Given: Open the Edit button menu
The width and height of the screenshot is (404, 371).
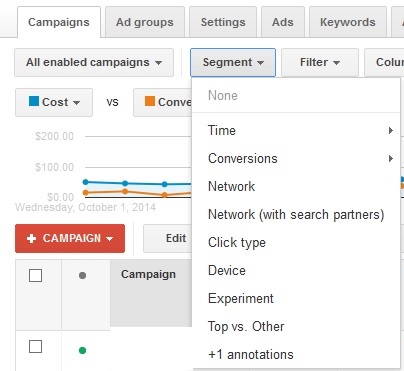Looking at the screenshot, I should (168, 238).
